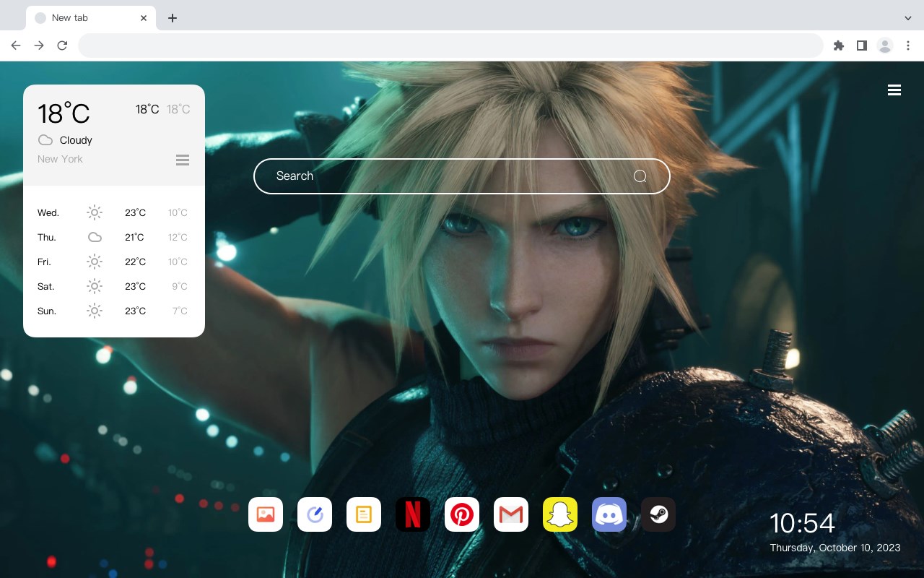The height and width of the screenshot is (578, 924).
Task: Toggle the browser side panel icon
Action: (861, 46)
